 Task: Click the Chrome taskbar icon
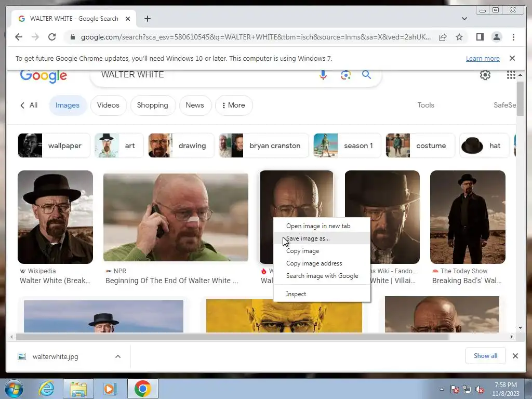pyautogui.click(x=142, y=389)
